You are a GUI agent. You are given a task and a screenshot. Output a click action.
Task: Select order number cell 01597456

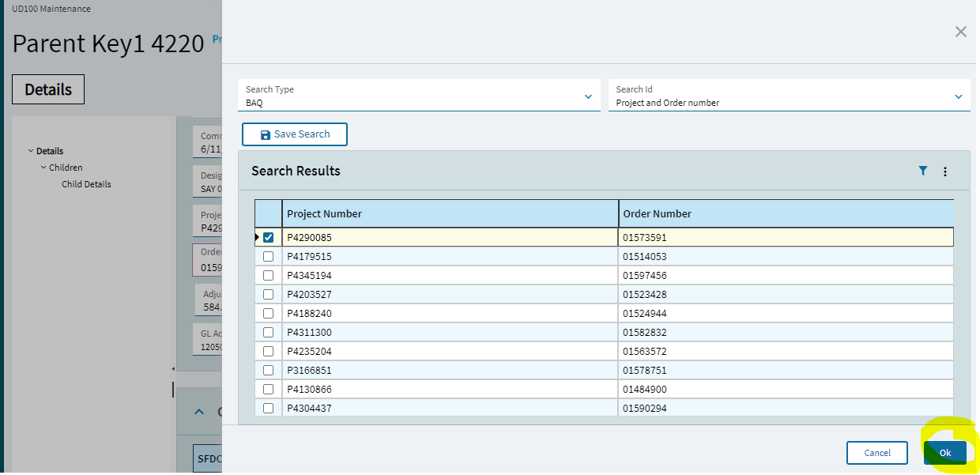pos(786,275)
